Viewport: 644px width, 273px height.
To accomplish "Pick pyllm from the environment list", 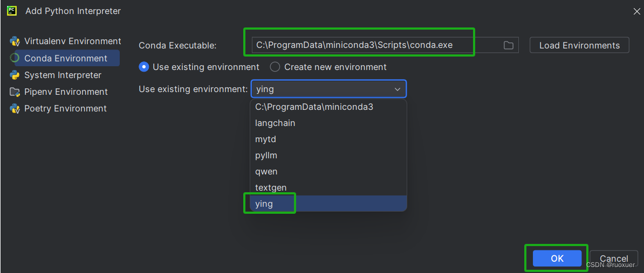I will [328, 156].
